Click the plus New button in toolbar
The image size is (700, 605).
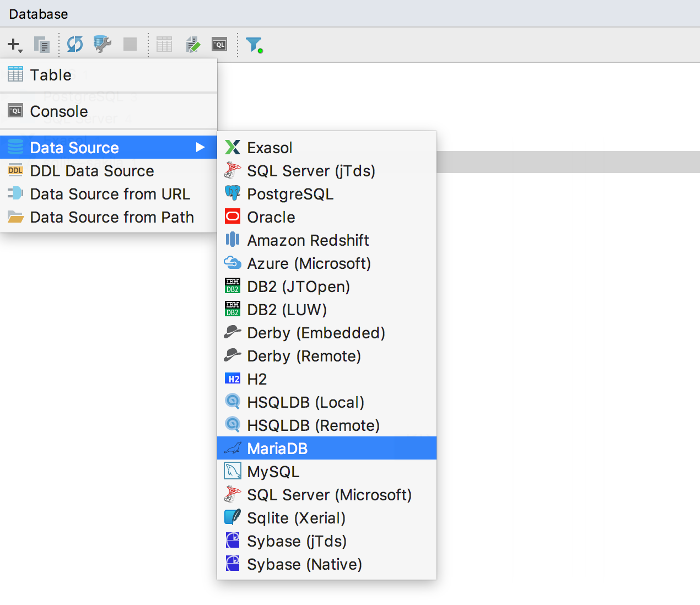pos(15,45)
